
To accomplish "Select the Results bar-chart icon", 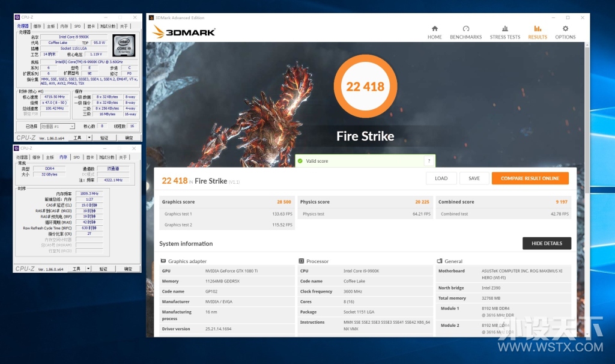I will click(538, 29).
